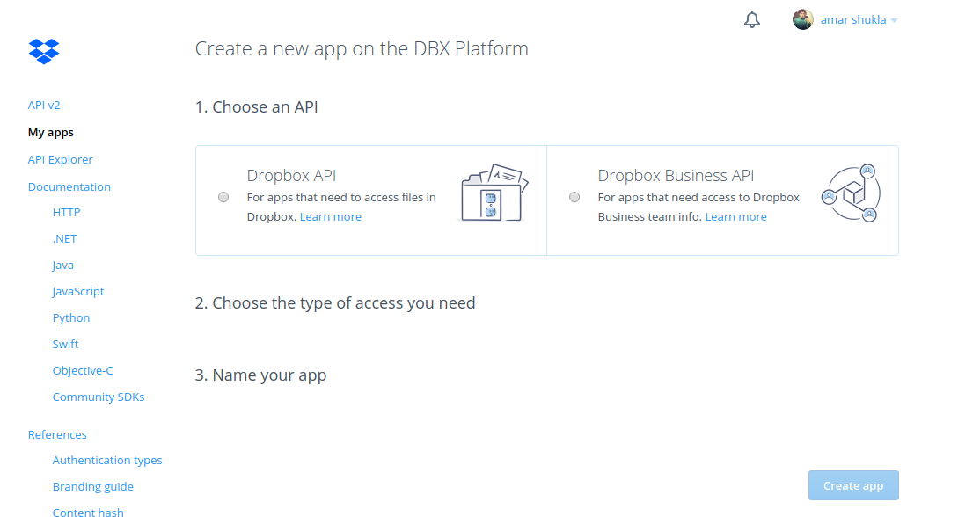This screenshot has height=517, width=980.
Task: Open the Authentication types reference
Action: click(107, 460)
